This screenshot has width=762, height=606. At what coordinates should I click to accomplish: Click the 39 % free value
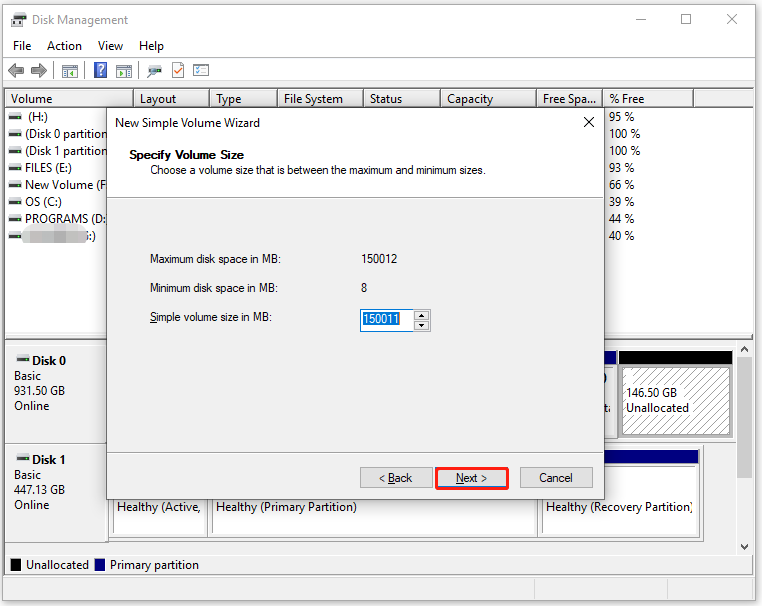(x=622, y=202)
